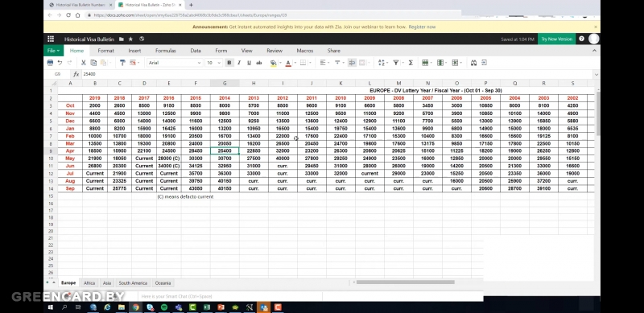Toggle italic formatting button
644x313 pixels.
[239, 63]
